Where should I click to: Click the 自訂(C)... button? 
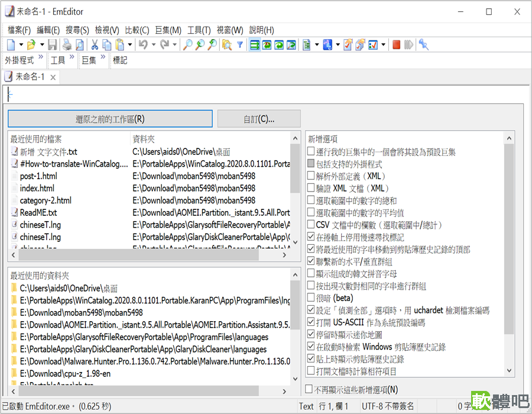pos(259,119)
